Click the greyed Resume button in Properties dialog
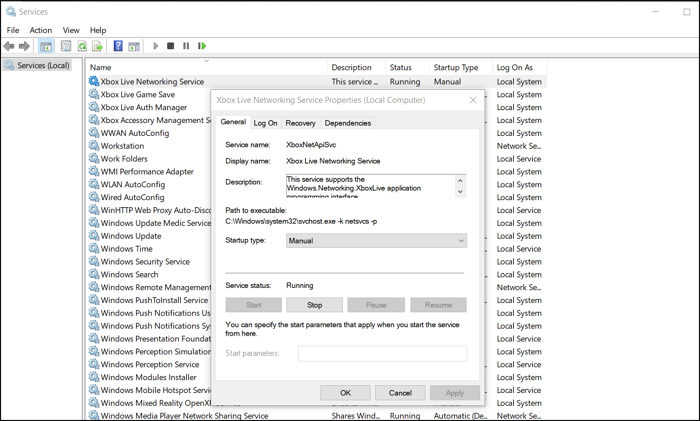700x421 pixels. (x=438, y=305)
